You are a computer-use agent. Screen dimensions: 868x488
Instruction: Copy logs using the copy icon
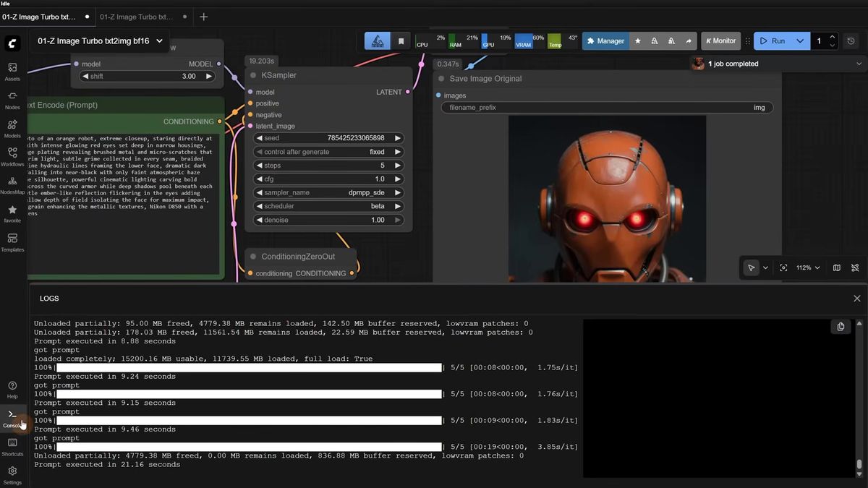(x=841, y=326)
